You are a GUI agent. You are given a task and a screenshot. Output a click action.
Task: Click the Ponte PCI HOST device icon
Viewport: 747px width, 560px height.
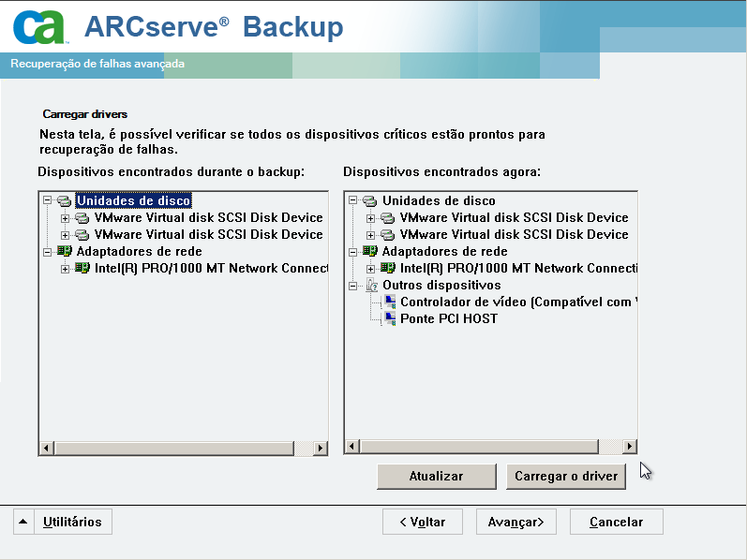(x=390, y=318)
